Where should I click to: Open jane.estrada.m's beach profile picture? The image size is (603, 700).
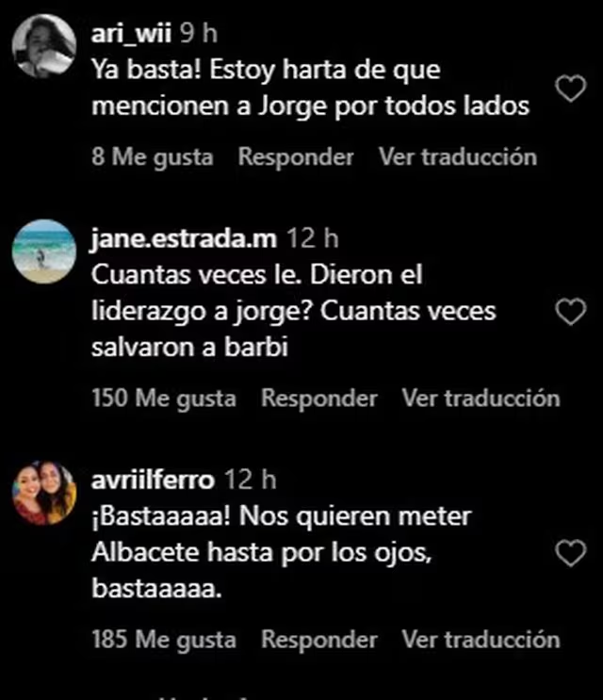43,252
